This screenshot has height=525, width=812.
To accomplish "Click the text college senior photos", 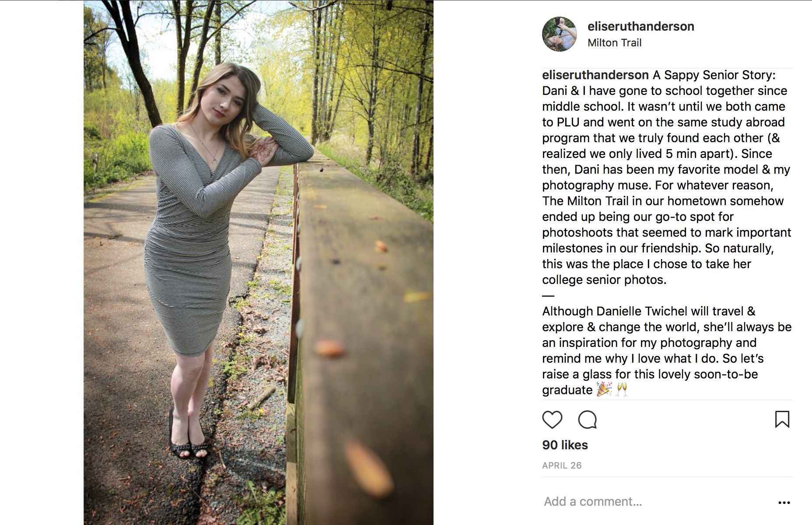I will point(604,280).
